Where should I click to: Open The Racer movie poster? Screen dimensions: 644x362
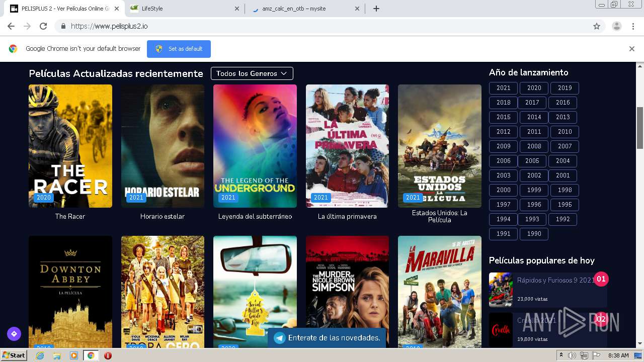[x=70, y=146]
